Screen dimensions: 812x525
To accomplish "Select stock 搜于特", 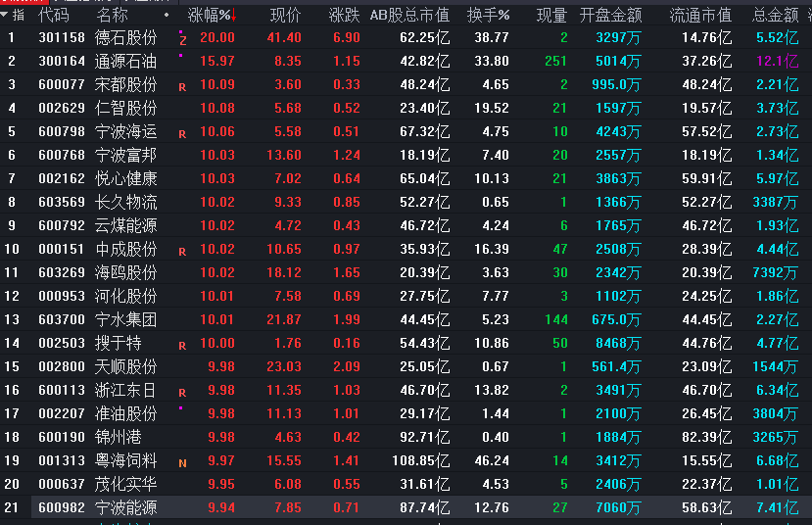I will click(x=119, y=343).
